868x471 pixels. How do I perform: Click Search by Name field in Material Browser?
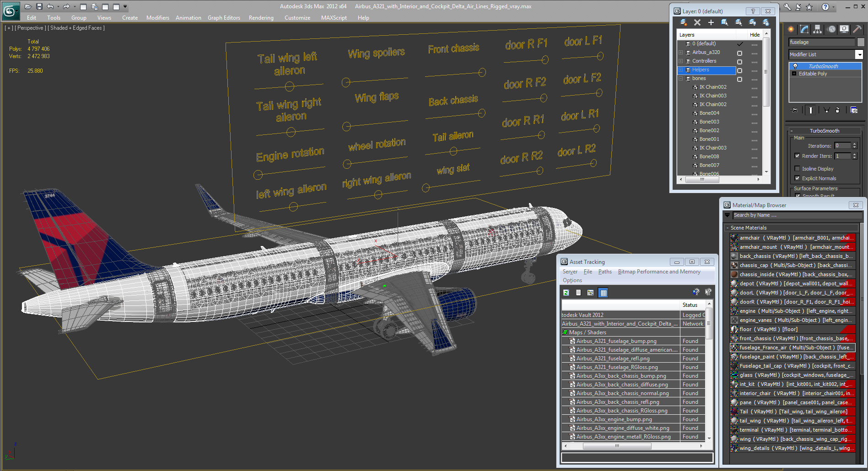797,215
